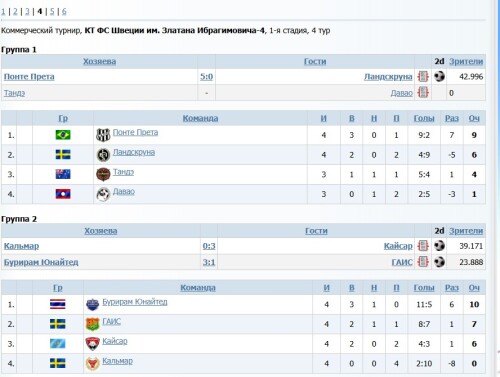Screen dimensions: 500x377
Task: Click the Brazil flag in Group 1 standings
Action: click(x=63, y=135)
